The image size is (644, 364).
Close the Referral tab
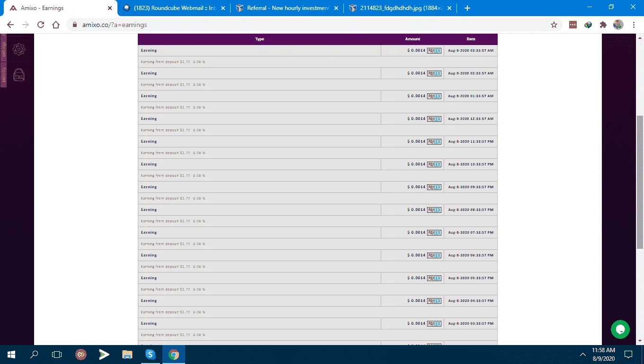[x=336, y=8]
